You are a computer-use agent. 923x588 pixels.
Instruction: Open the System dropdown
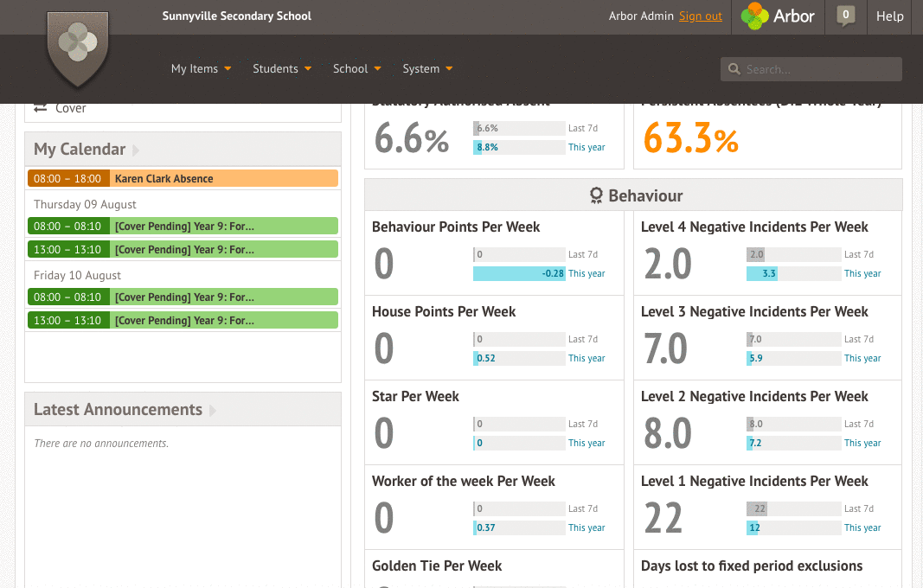point(427,68)
